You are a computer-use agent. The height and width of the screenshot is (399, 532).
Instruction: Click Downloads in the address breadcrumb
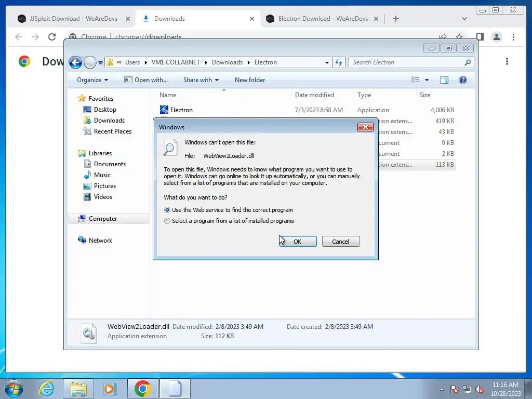[x=227, y=62]
